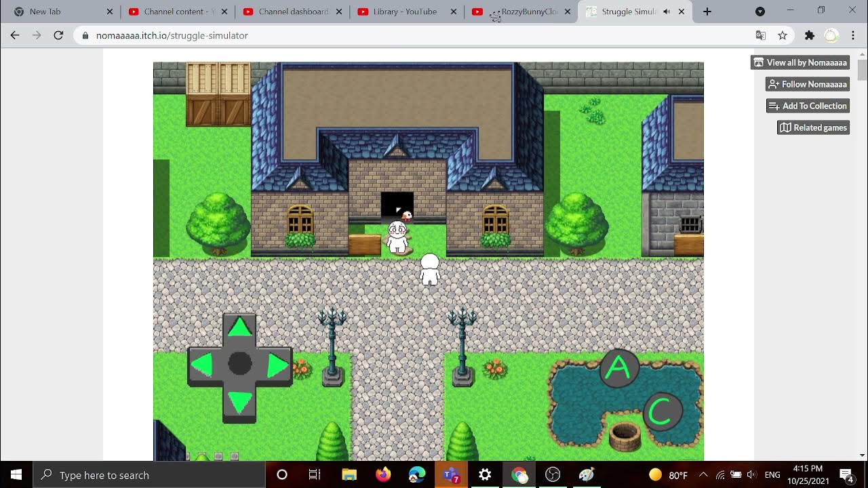
Task: Open the Chrome three-dot menu
Action: click(853, 35)
